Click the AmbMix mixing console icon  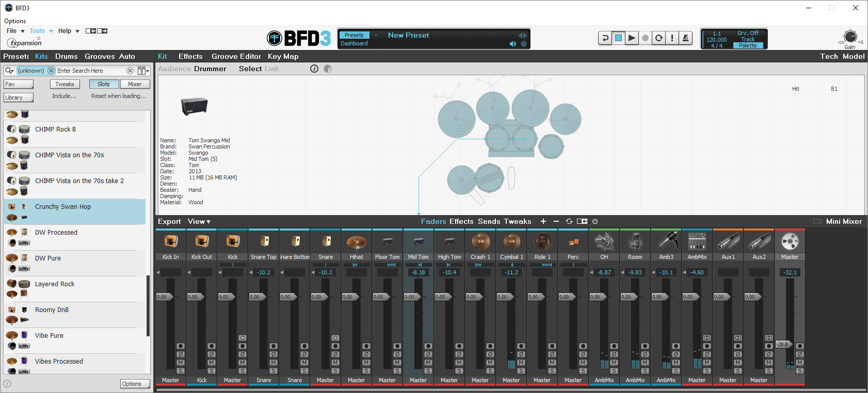point(697,241)
